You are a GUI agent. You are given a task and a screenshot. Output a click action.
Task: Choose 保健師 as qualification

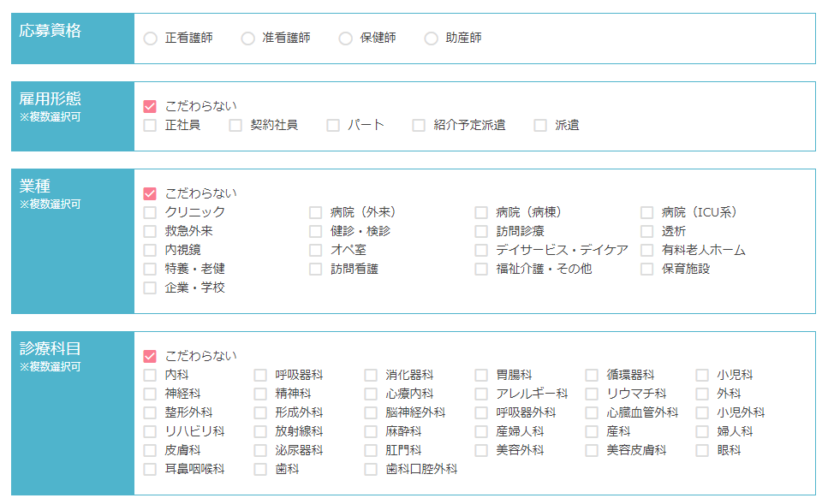click(345, 39)
